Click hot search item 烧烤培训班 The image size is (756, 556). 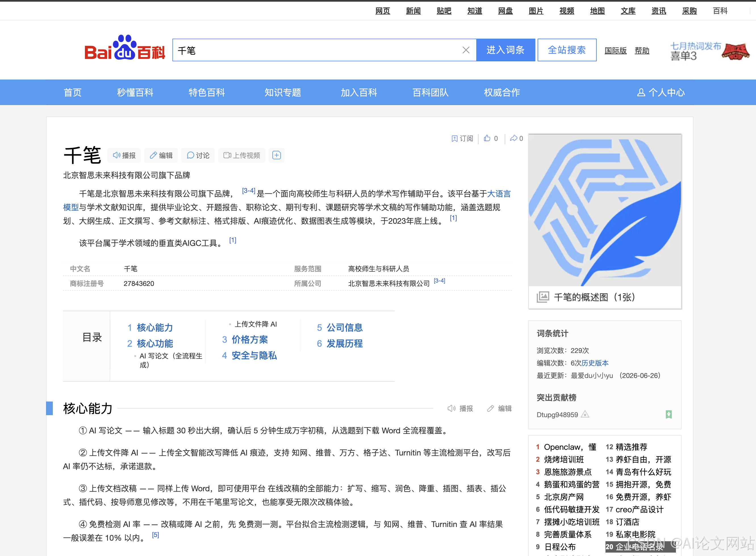564,460
